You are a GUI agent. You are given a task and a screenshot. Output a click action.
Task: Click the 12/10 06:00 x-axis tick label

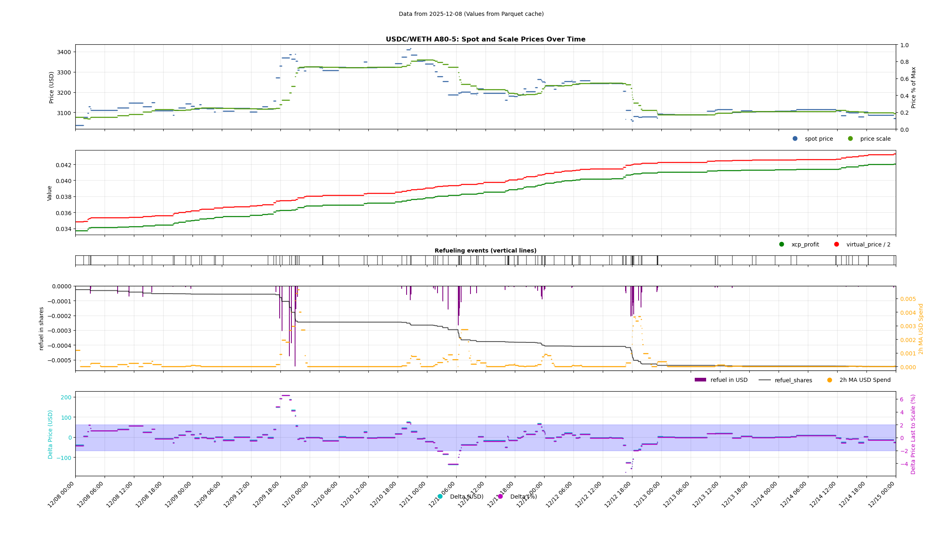[325, 495]
